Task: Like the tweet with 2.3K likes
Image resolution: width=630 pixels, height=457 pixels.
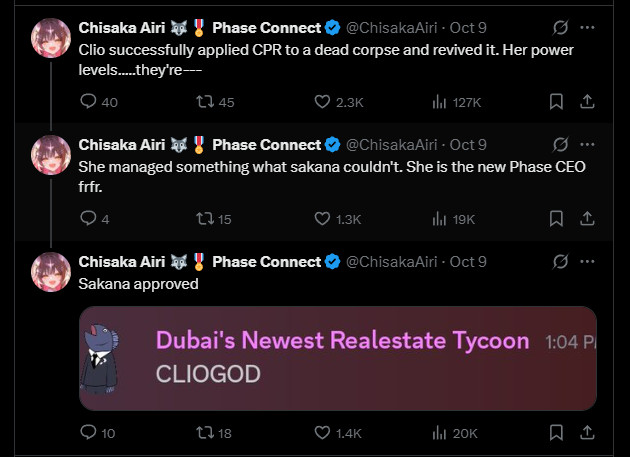Action: [x=323, y=102]
